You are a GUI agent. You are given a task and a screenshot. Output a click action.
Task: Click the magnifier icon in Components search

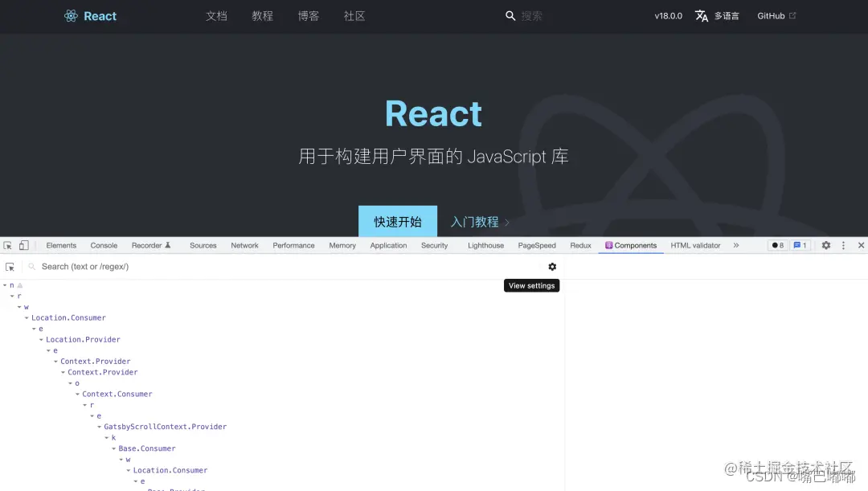tap(32, 267)
